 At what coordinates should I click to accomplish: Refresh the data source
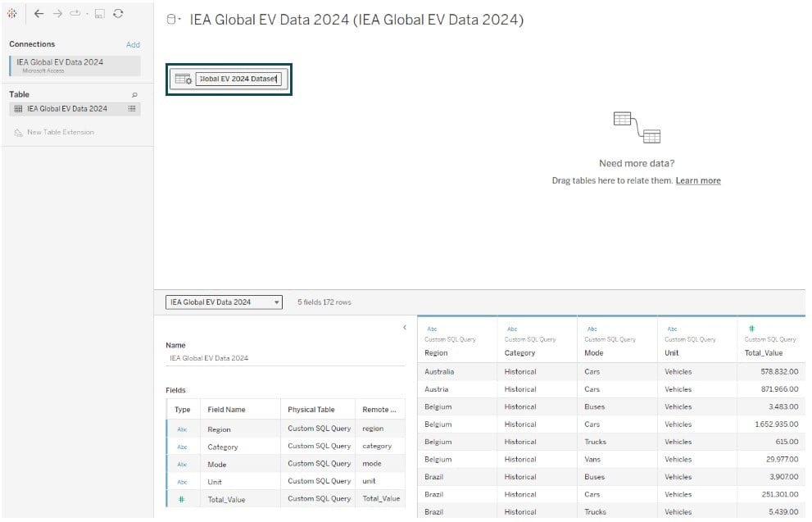(x=118, y=13)
